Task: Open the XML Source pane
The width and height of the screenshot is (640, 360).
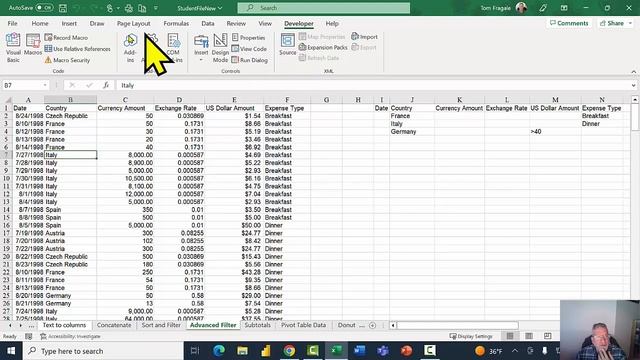Action: 287,45
